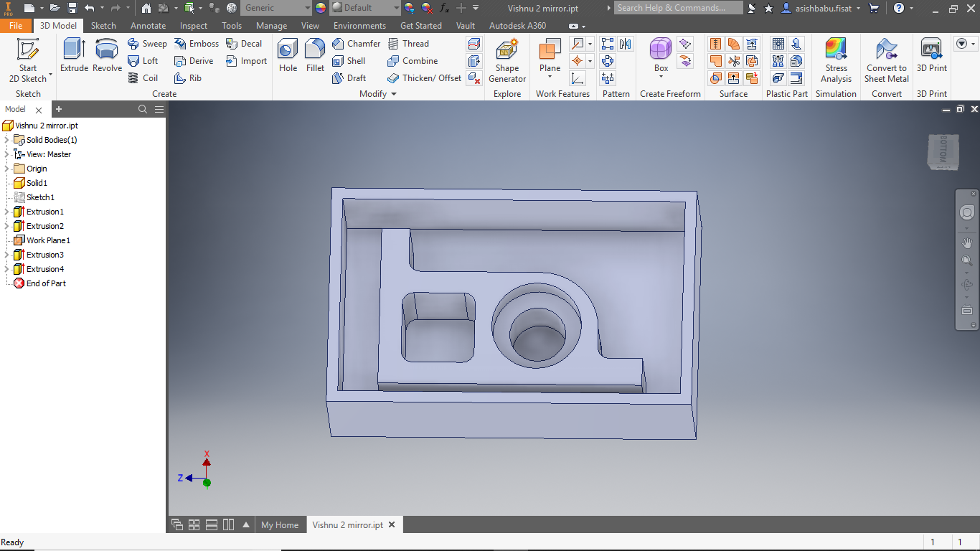Click the Pan tool on navigation bar
The width and height of the screenshot is (980, 551).
967,243
